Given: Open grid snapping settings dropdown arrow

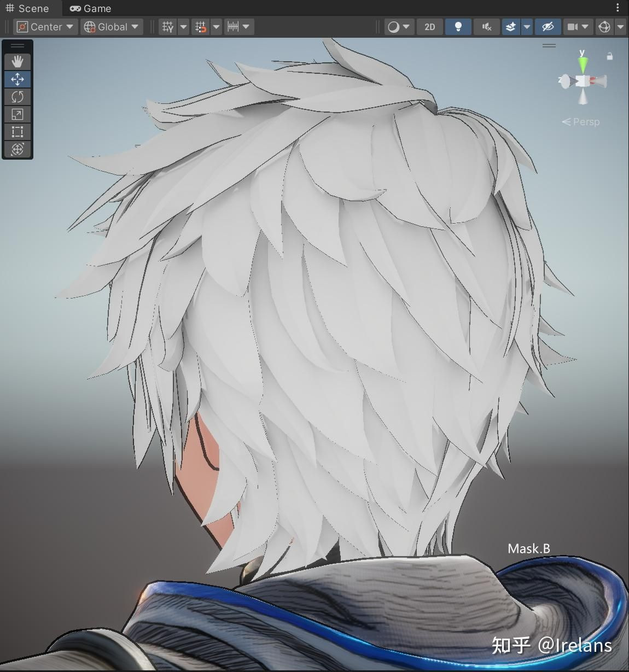Looking at the screenshot, I should (x=217, y=27).
